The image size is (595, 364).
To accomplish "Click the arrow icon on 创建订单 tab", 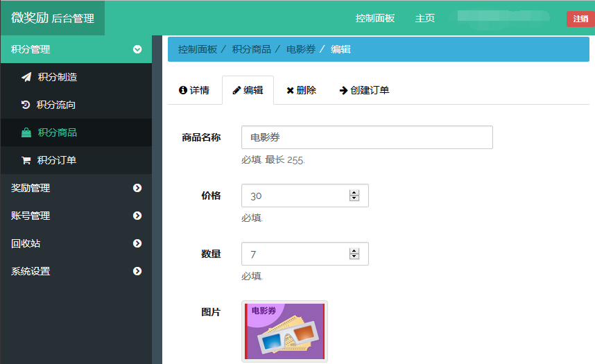I will (343, 90).
